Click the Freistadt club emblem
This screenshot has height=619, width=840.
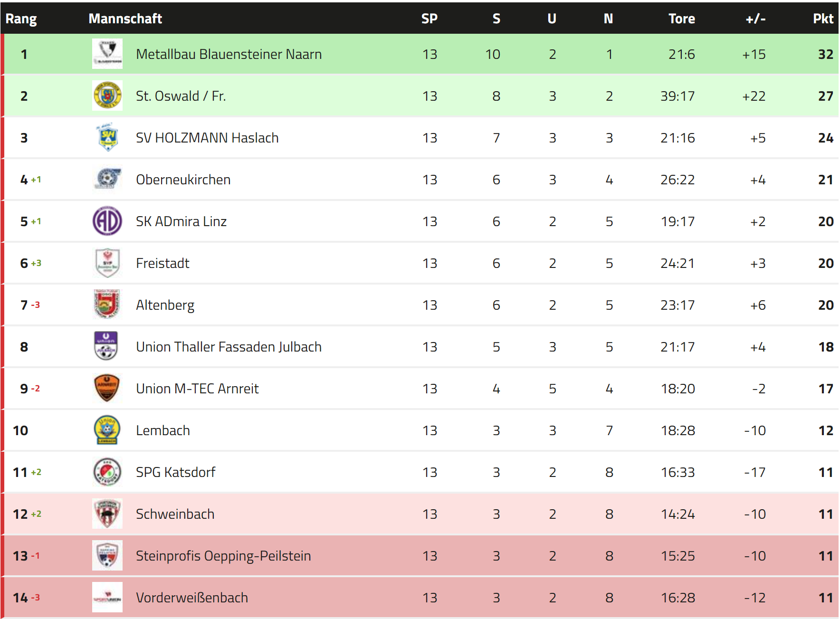[107, 263]
